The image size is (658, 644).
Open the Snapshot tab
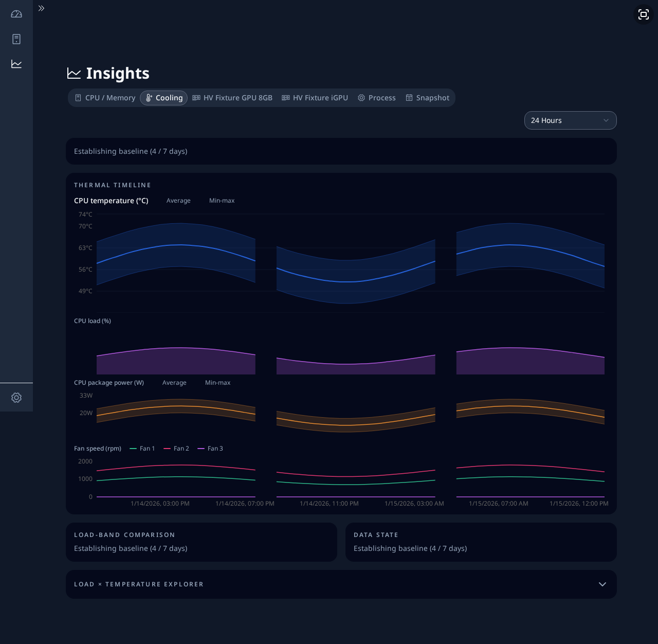click(428, 98)
